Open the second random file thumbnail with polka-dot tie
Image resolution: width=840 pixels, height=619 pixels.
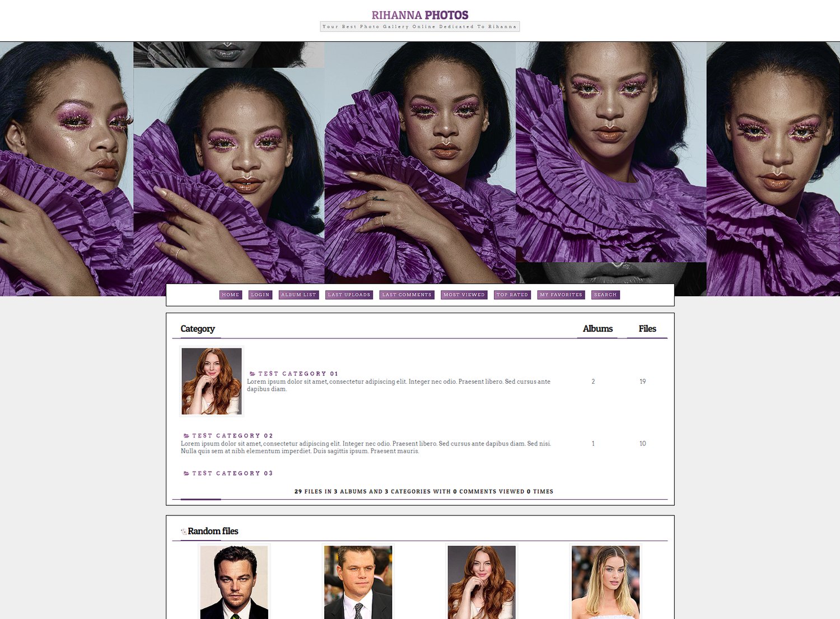[x=358, y=582]
